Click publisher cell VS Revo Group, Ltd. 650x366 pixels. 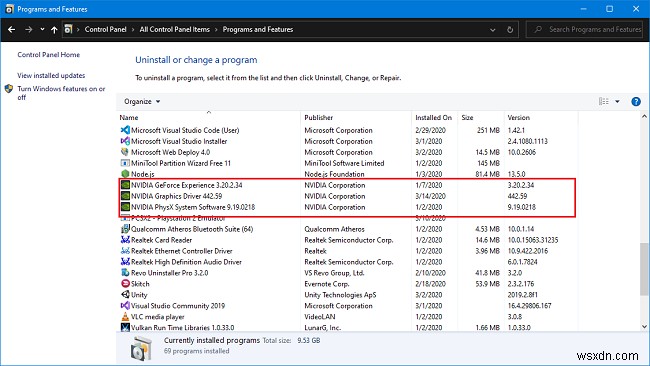[x=334, y=273]
